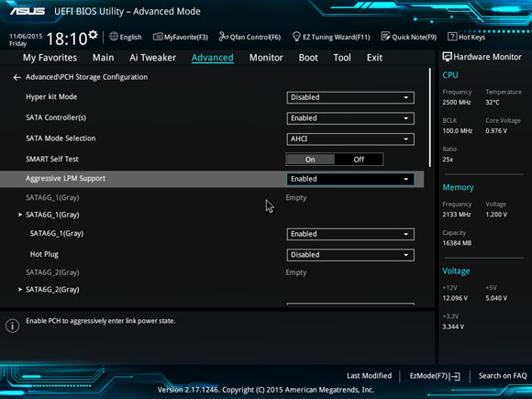Viewport: 532px width, 399px height.
Task: Click the globe icon for English language
Action: [114, 37]
